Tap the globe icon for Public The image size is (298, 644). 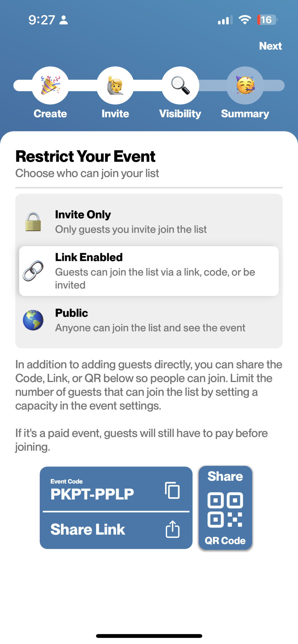tap(33, 320)
